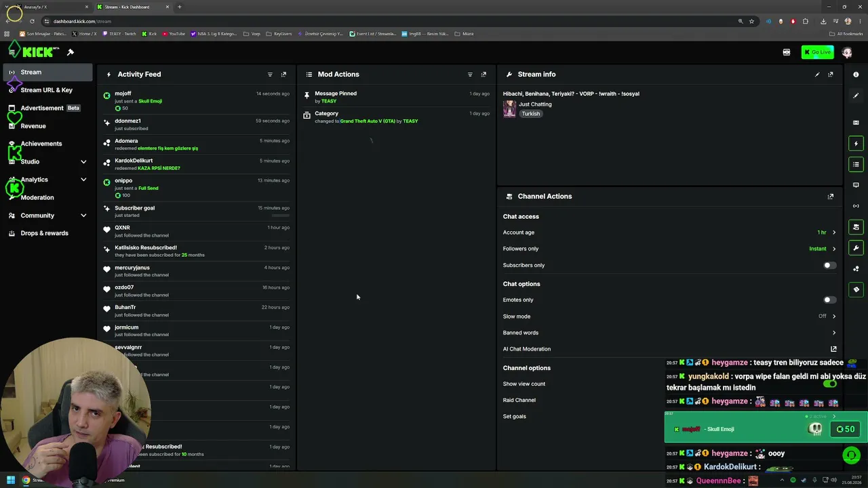Open the player icon left of Go Live

click(787, 52)
